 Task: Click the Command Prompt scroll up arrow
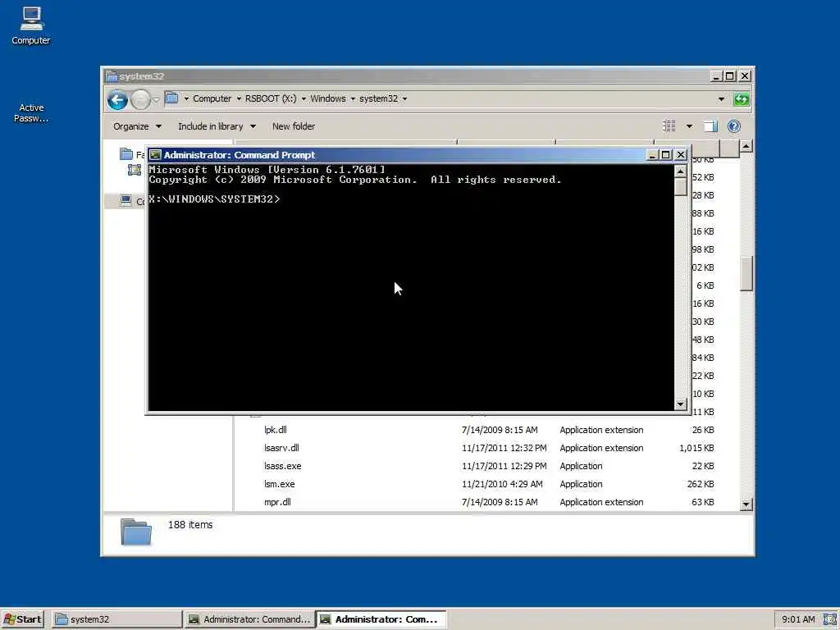point(680,171)
